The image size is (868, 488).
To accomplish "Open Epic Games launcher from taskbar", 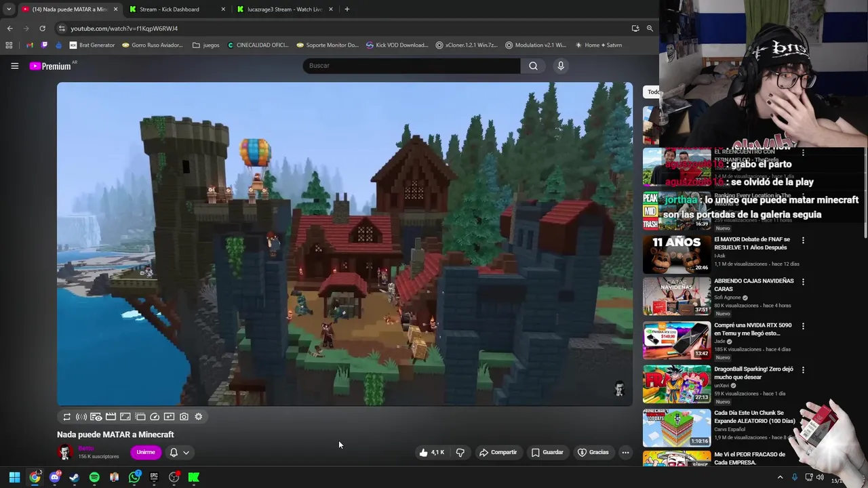I will tap(154, 477).
